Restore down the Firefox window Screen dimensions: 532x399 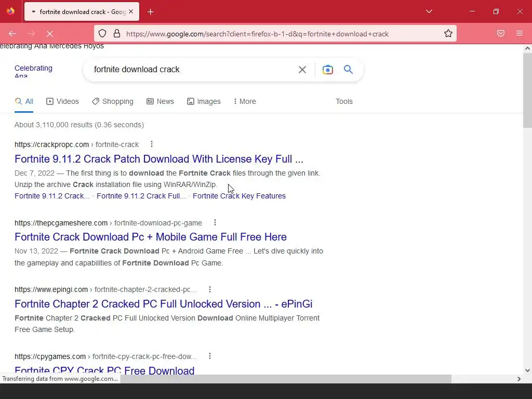click(x=496, y=11)
